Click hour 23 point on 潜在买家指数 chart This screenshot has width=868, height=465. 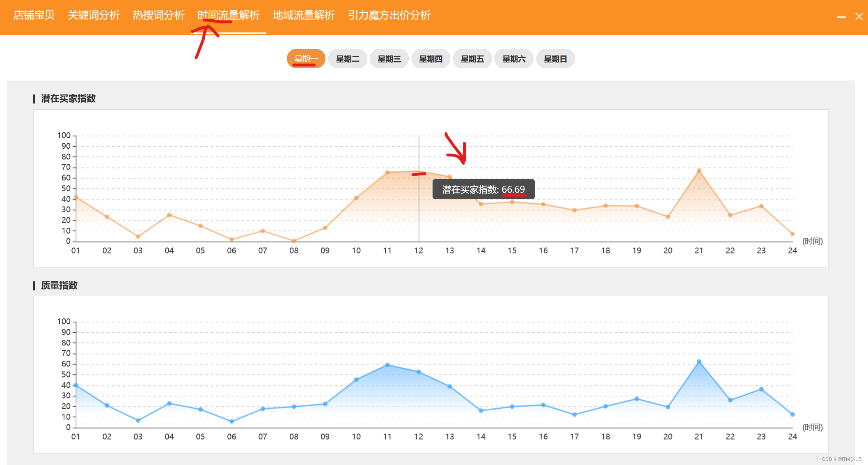pos(761,206)
